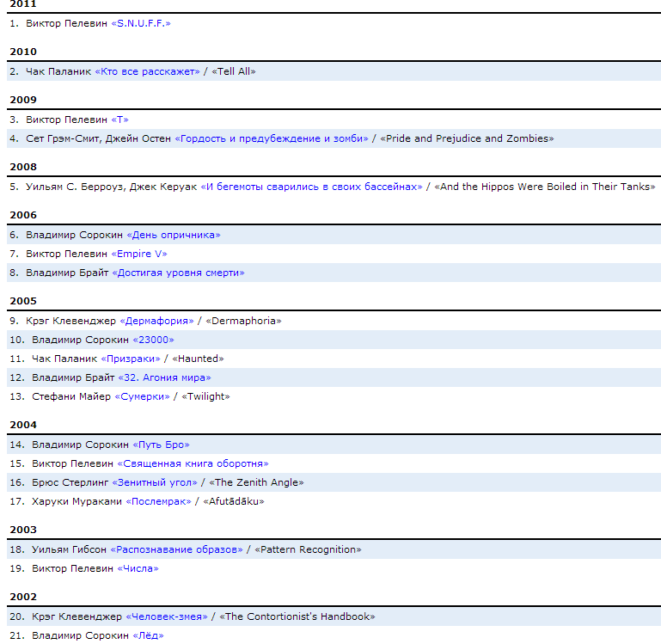Image resolution: width=661 pixels, height=644 pixels.
Task: Open Sorokin's «23000» link
Action: pyautogui.click(x=154, y=340)
